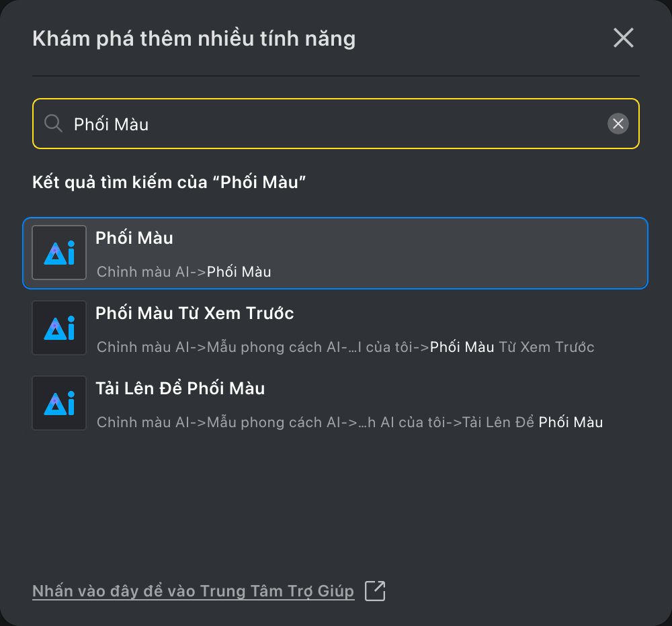This screenshot has width=672, height=626.
Task: Click the path Chỉnh màu AI->Phối Màu
Action: [x=184, y=271]
